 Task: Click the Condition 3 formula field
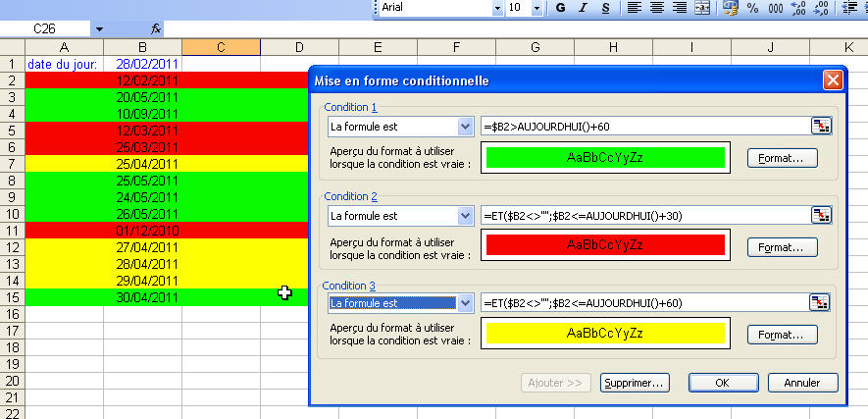tap(644, 303)
